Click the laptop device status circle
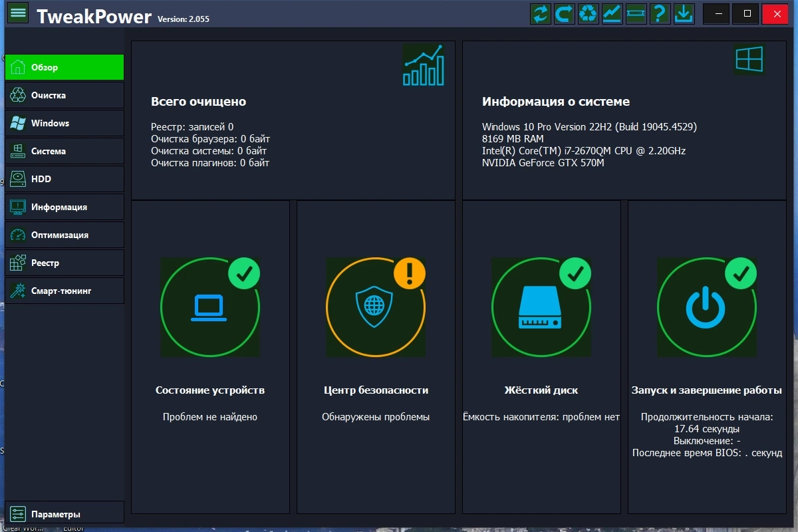This screenshot has height=532, width=798. click(210, 307)
